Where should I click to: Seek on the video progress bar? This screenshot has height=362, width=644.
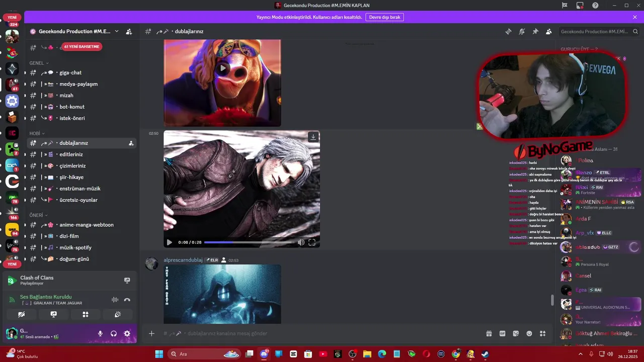249,242
